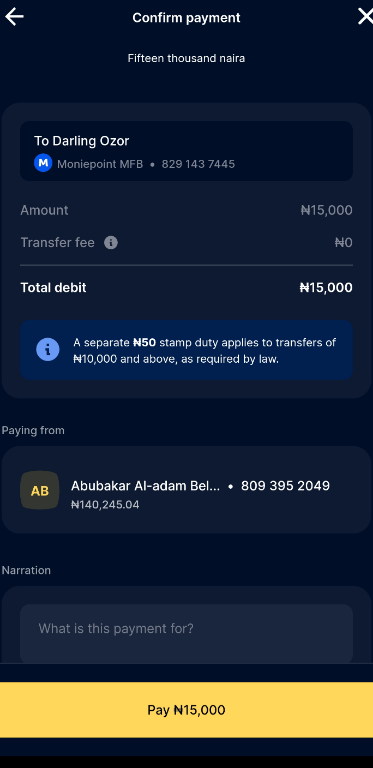The height and width of the screenshot is (768, 373).
Task: Tap the Confirm payment title
Action: point(186,18)
